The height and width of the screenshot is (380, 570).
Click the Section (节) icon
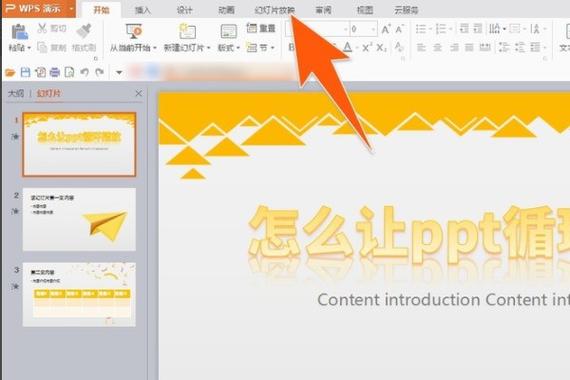coord(252,47)
